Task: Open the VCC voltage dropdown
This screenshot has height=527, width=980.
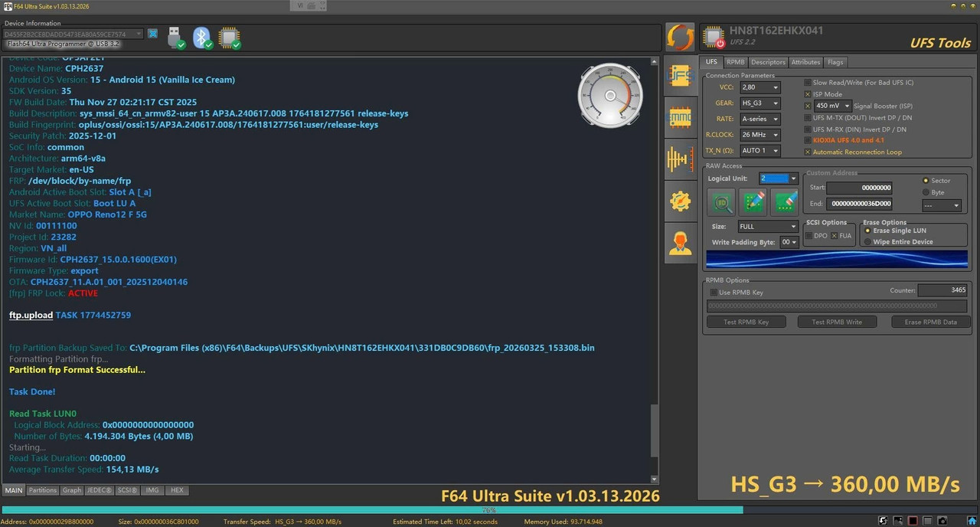Action: click(759, 87)
